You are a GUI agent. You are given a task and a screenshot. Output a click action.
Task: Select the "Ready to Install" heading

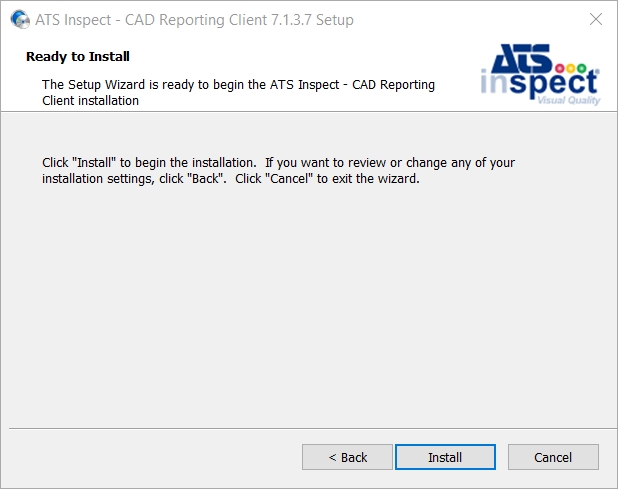tap(78, 56)
